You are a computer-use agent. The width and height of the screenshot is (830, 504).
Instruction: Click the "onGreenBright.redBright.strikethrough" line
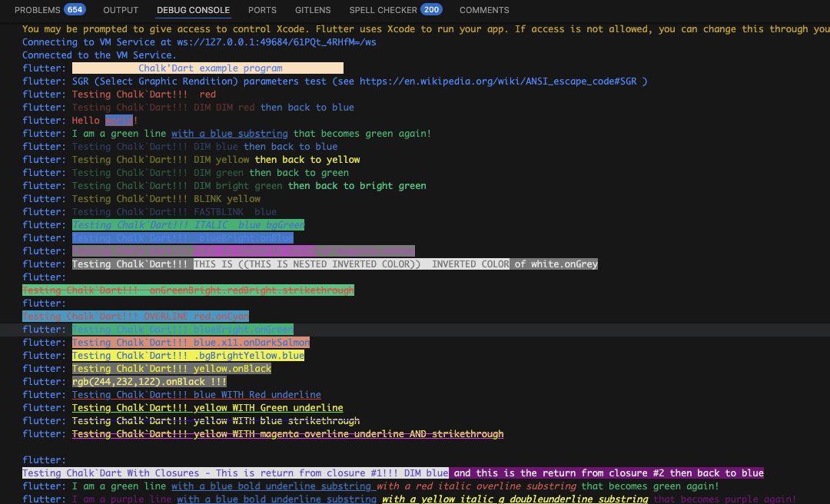point(188,290)
